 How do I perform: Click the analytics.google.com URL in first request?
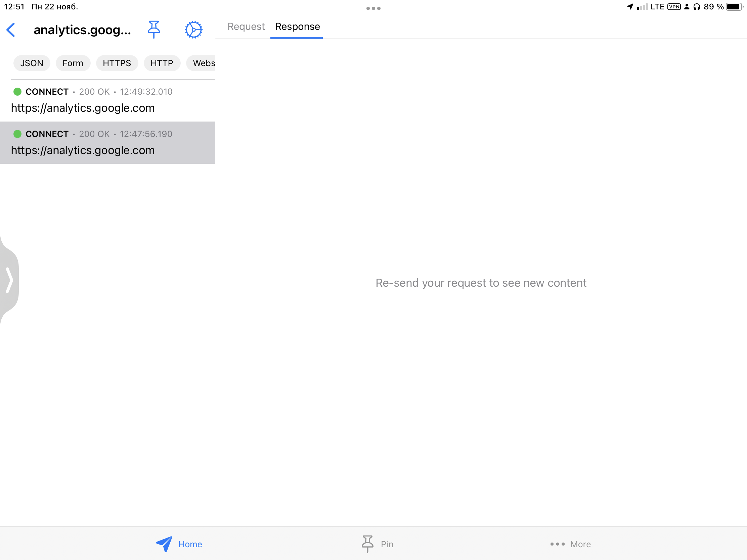click(x=83, y=108)
